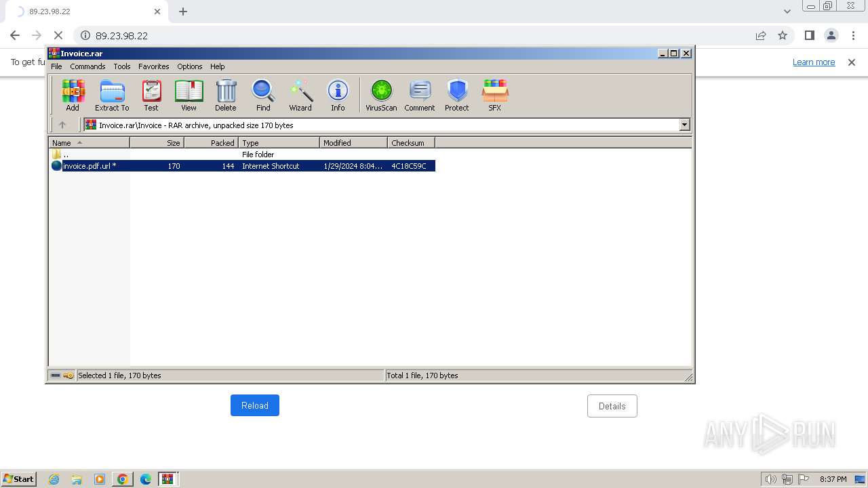
Task: Open the Help menu
Action: tap(217, 66)
